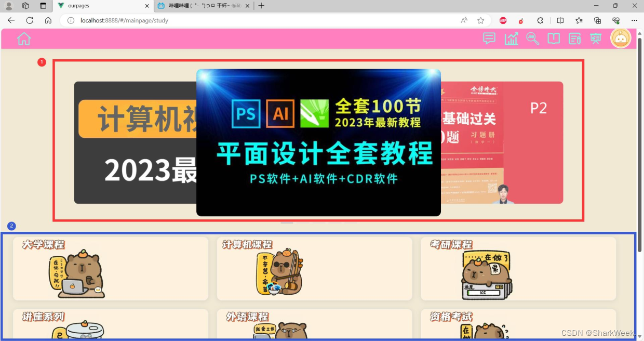644x341 pixels.
Task: Open the 计算机课程 category card
Action: 315,269
